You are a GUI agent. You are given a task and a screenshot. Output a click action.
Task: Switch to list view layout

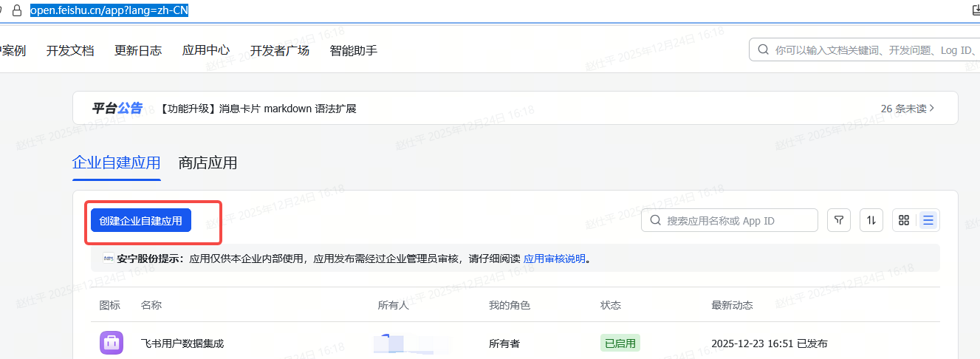click(x=928, y=220)
